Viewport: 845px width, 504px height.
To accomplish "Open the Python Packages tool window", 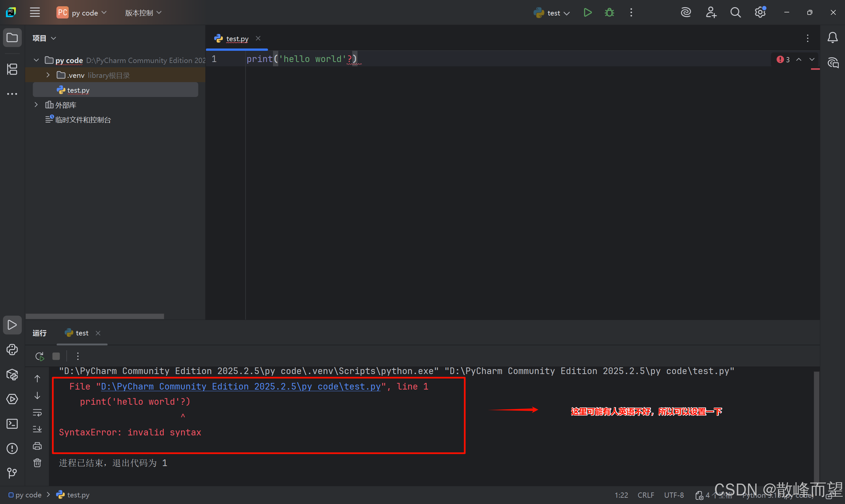I will pos(12,375).
